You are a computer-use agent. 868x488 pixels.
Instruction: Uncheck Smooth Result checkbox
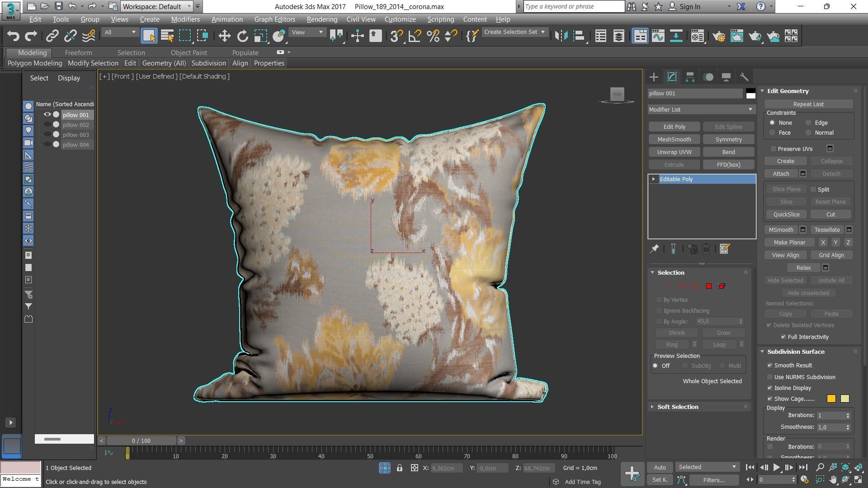pos(770,365)
